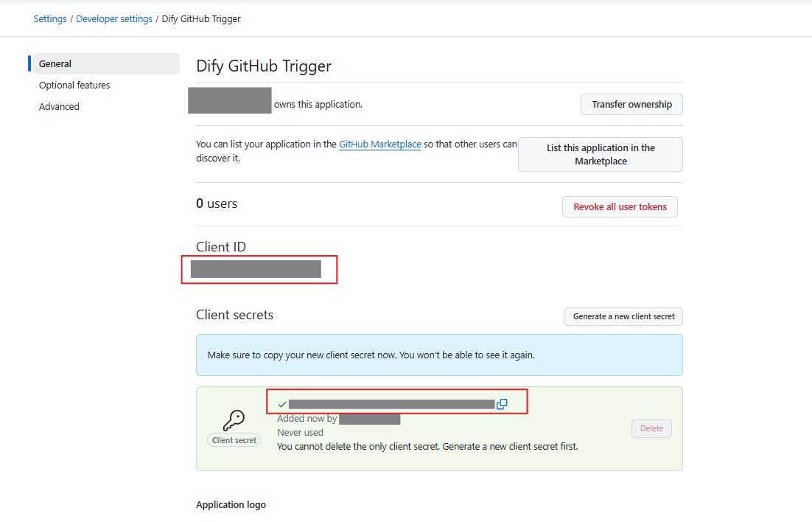Click the Dify GitHub Trigger page heading
812x522 pixels.
(264, 66)
